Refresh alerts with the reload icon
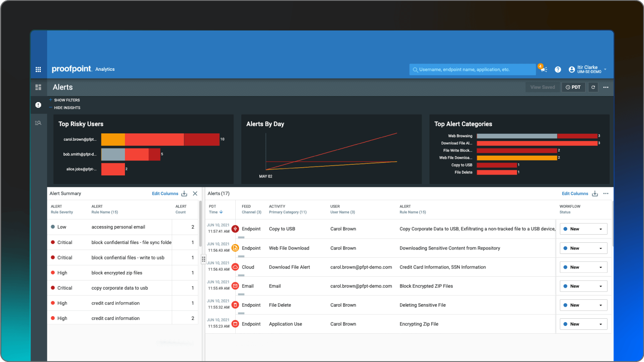 coord(593,87)
